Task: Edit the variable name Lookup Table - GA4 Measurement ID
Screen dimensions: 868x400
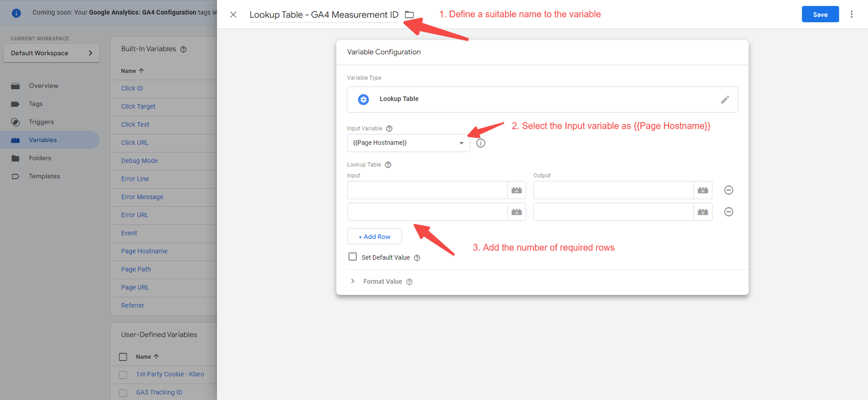Action: (324, 15)
